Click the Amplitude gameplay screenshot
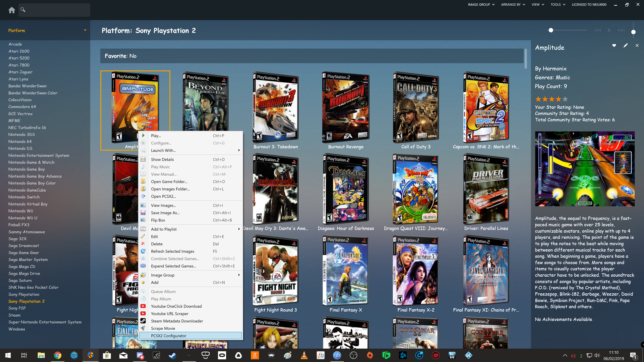The width and height of the screenshot is (644, 362). pos(585,169)
